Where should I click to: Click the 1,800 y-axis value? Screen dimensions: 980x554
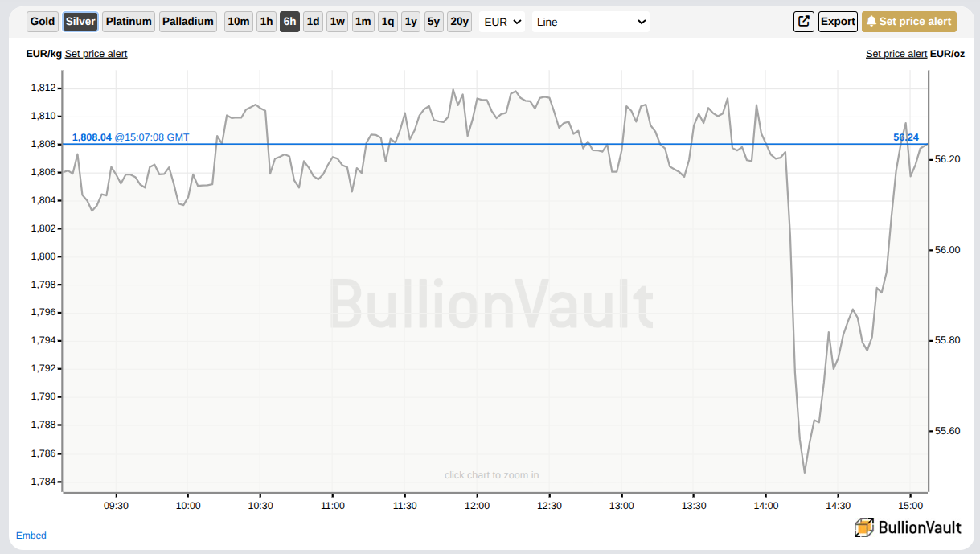point(43,256)
